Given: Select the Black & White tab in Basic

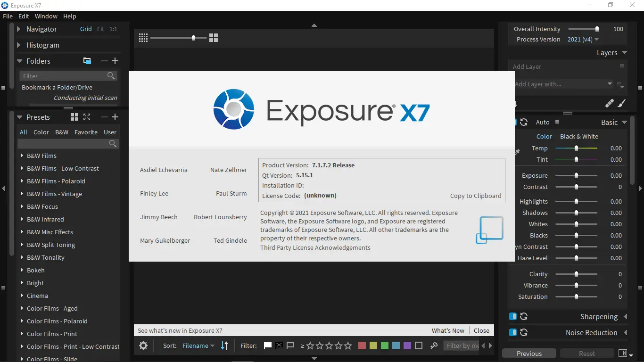Looking at the screenshot, I should pos(579,136).
